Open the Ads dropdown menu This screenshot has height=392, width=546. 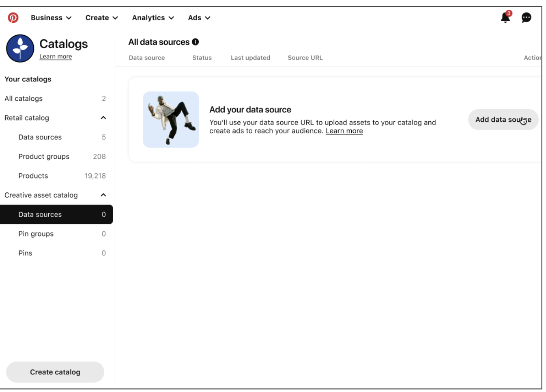(199, 18)
